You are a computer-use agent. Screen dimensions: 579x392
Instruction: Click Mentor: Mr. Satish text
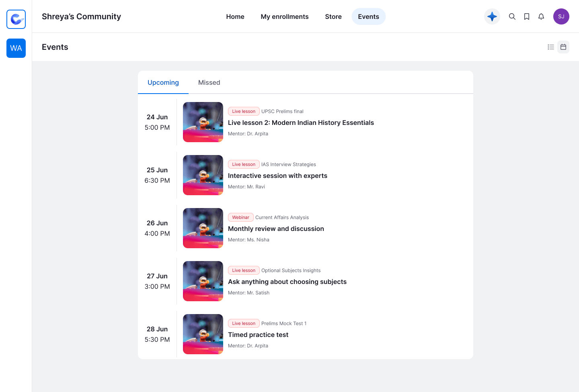click(x=248, y=293)
